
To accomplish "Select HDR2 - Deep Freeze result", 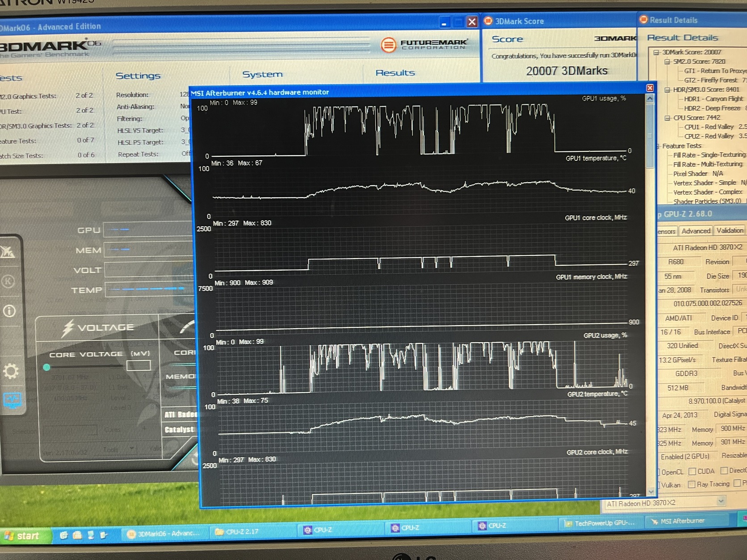I will (x=715, y=108).
